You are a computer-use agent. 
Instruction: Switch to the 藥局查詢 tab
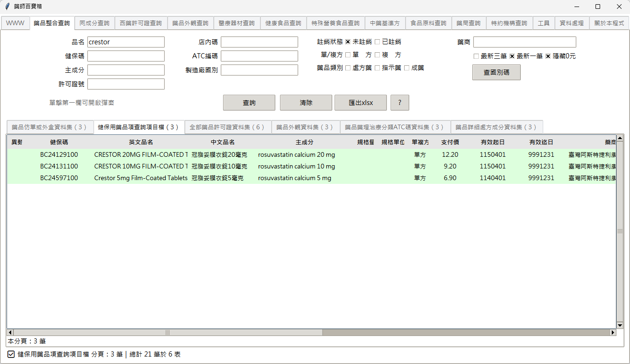pos(469,23)
